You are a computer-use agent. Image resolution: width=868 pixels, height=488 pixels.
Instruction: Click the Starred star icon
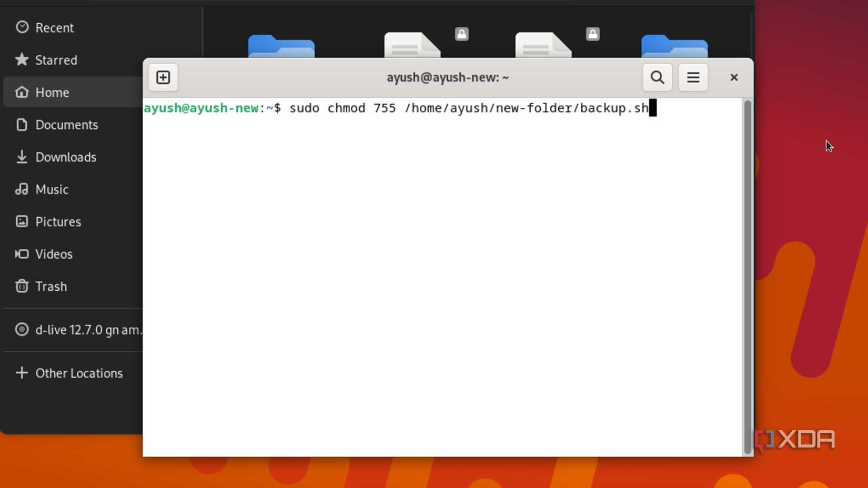tap(22, 59)
